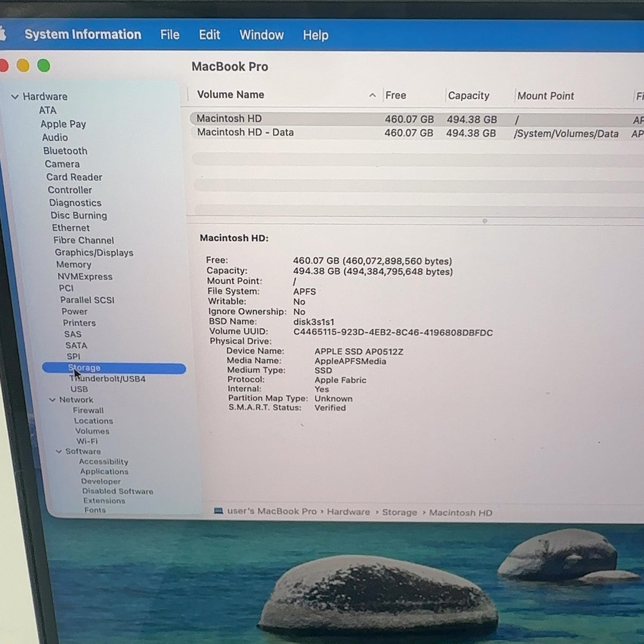Select Wi-Fi under Network
The width and height of the screenshot is (644, 644).
87,441
